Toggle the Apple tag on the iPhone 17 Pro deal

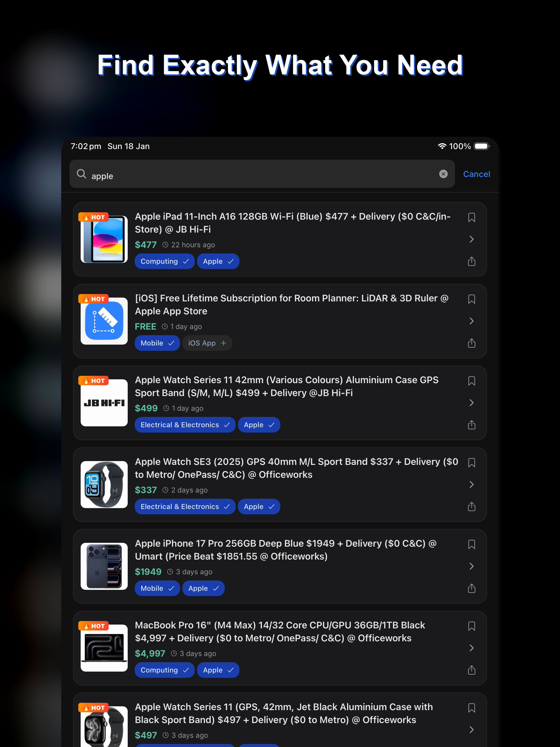point(204,588)
